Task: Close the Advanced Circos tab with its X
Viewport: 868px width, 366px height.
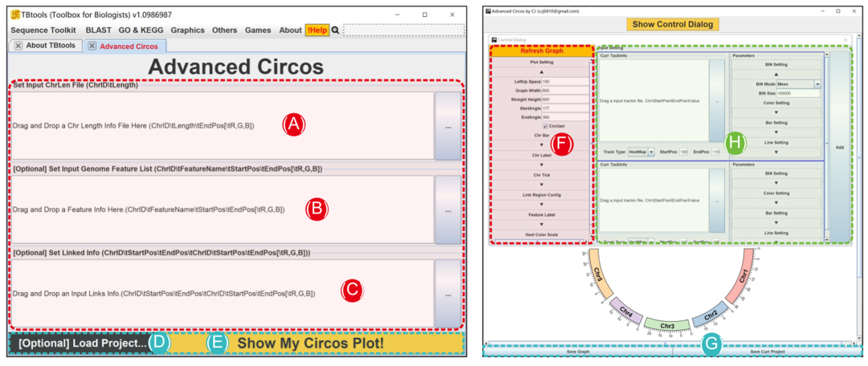Action: [92, 46]
